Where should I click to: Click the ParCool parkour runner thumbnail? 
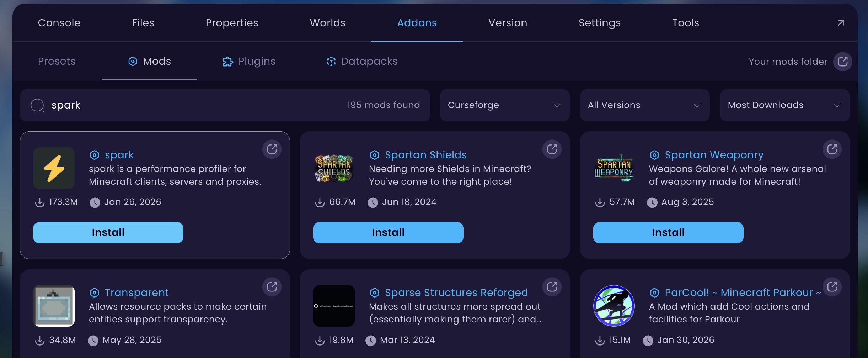pos(614,306)
